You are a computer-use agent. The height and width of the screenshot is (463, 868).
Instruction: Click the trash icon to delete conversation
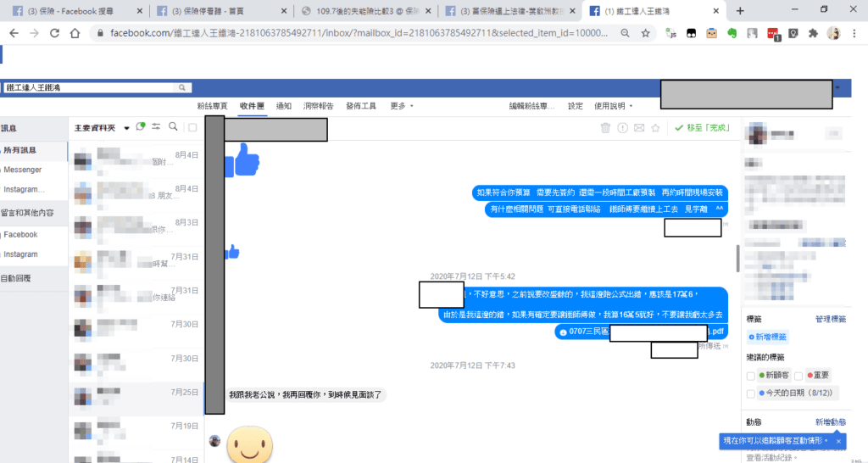pos(605,128)
